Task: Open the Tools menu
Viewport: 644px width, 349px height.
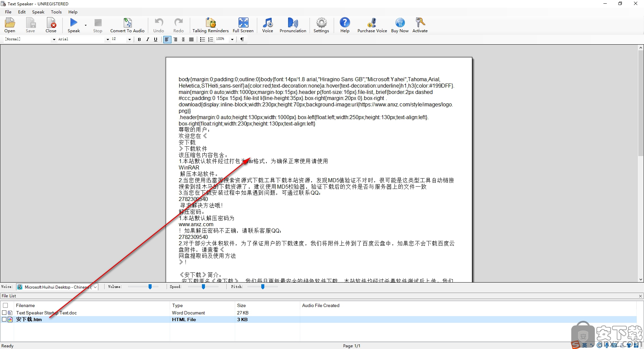Action: coord(56,12)
